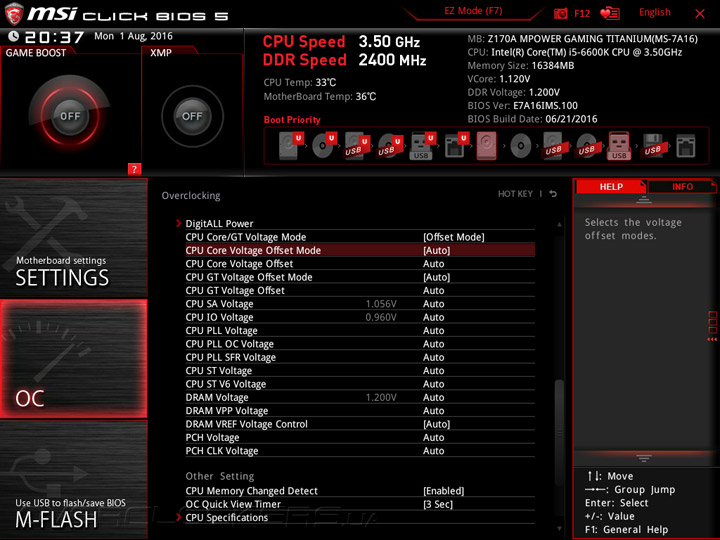Click the help panel bottom scroll handle

click(x=644, y=458)
